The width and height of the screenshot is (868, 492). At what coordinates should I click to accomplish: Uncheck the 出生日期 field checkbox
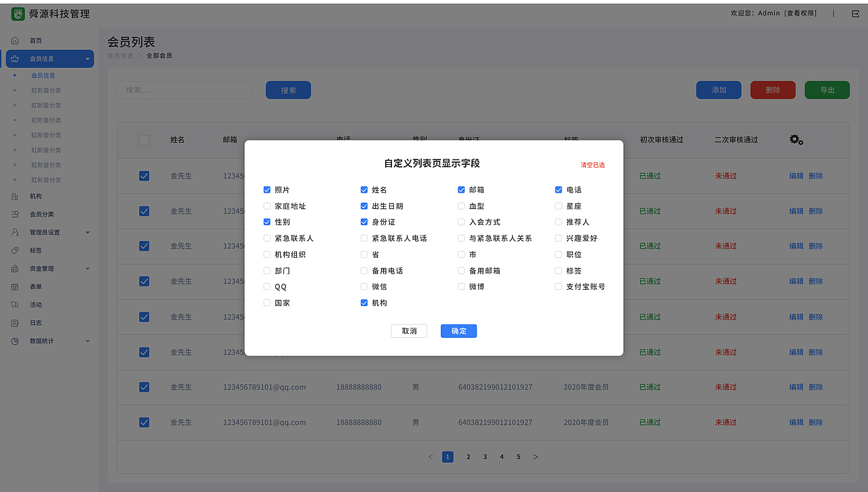[x=364, y=206]
